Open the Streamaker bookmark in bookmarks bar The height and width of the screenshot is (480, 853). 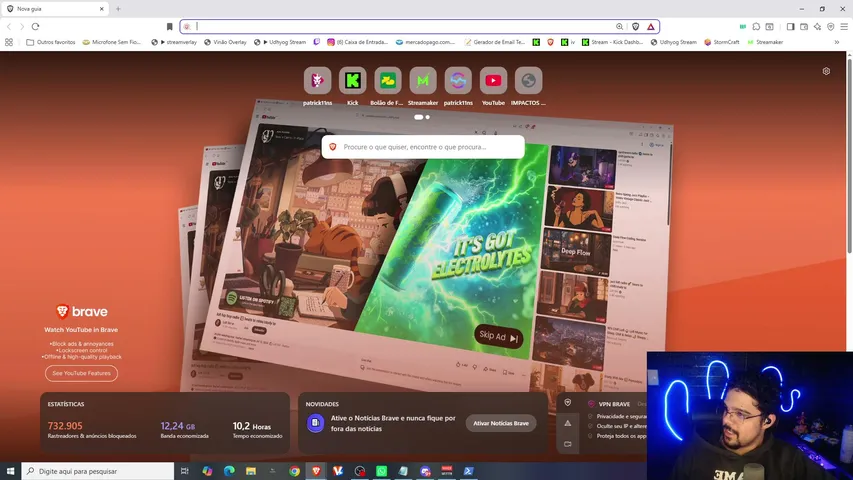click(765, 42)
